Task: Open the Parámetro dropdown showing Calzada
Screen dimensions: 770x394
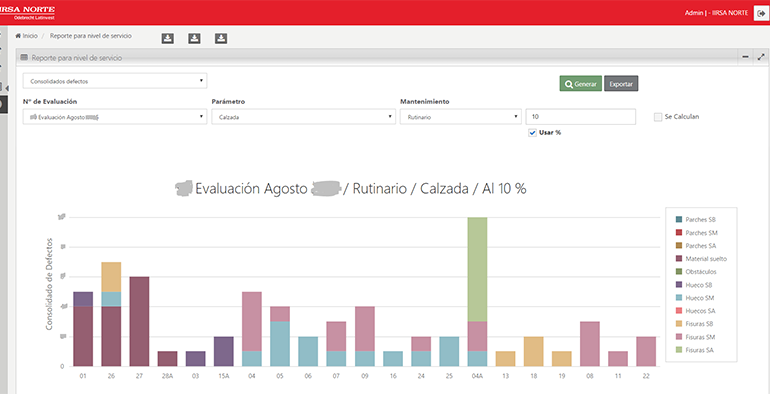Action: click(303, 117)
